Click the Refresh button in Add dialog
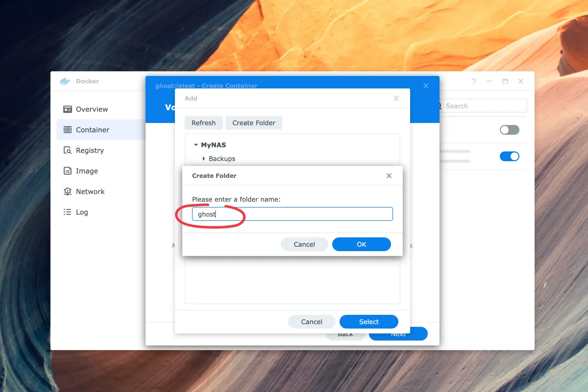Viewport: 588px width, 392px height. [204, 123]
